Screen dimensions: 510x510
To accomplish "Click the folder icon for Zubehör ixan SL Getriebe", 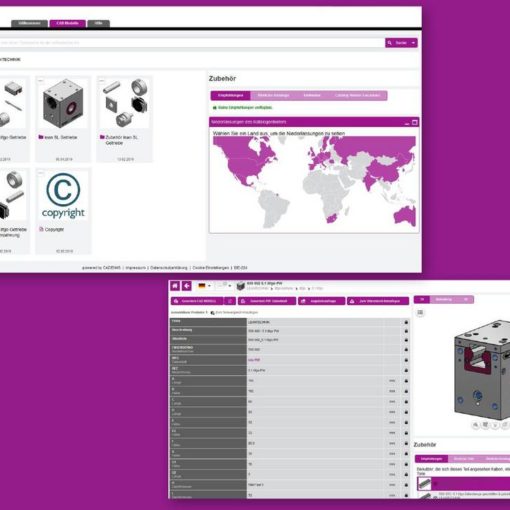I will tap(102, 137).
